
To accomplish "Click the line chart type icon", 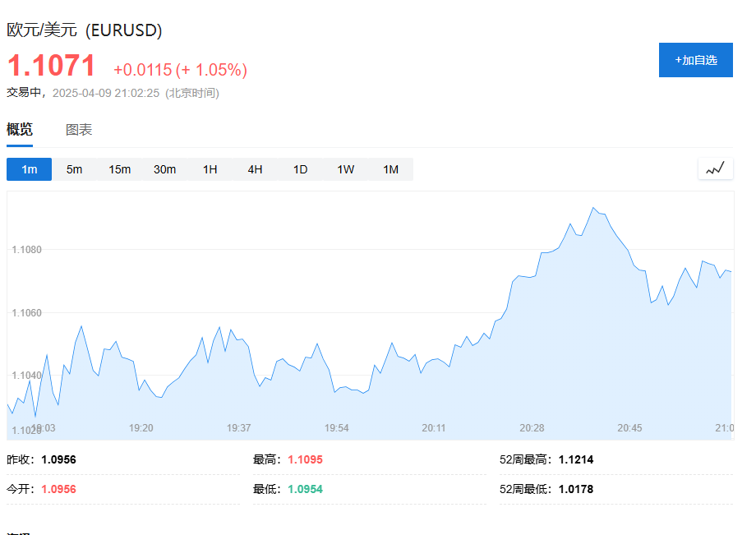I will click(716, 168).
